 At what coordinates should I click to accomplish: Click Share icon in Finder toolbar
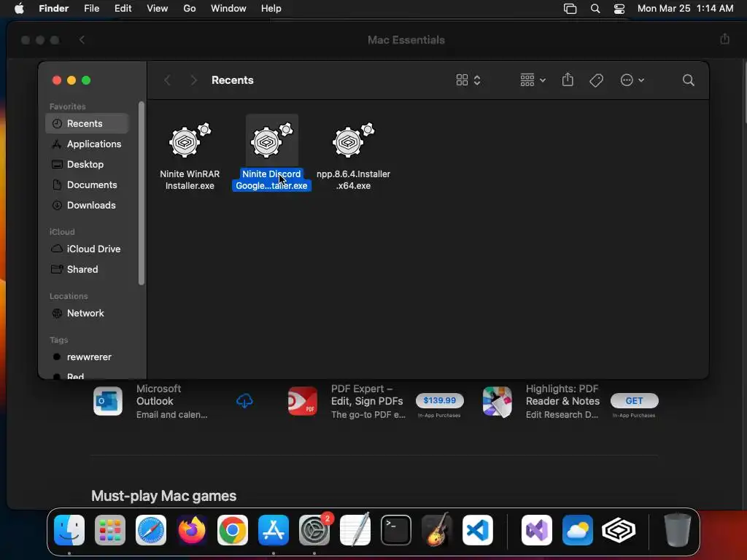coord(568,80)
